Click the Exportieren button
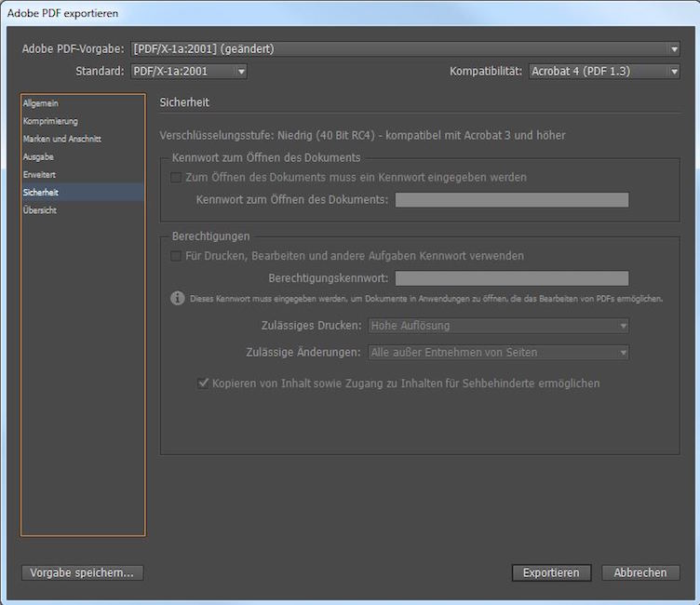Image resolution: width=700 pixels, height=605 pixels. 551,572
